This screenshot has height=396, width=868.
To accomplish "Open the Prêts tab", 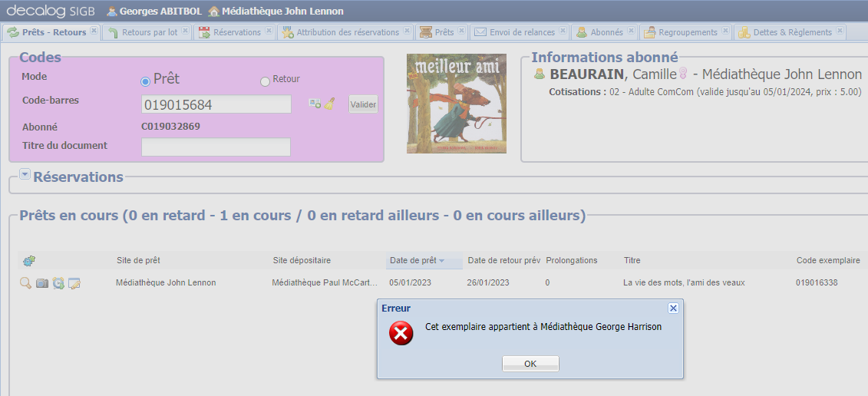I will (x=444, y=32).
